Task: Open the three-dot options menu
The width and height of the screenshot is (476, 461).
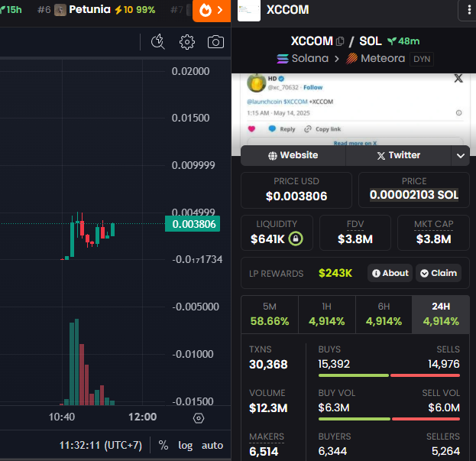Action: [469, 10]
